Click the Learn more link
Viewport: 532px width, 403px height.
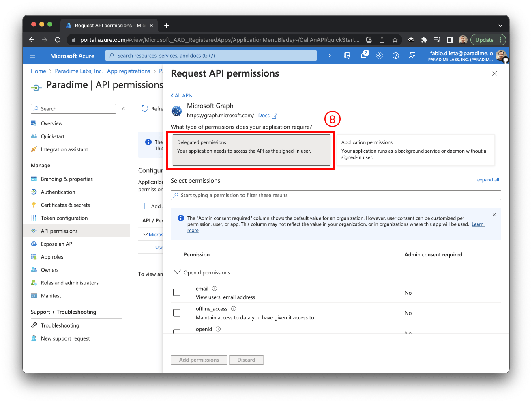[x=478, y=224]
